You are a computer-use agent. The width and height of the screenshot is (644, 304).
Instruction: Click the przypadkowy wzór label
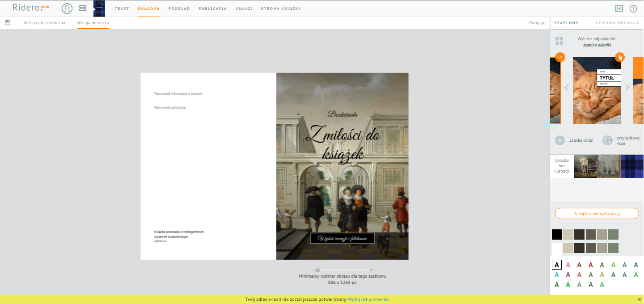[x=629, y=141]
